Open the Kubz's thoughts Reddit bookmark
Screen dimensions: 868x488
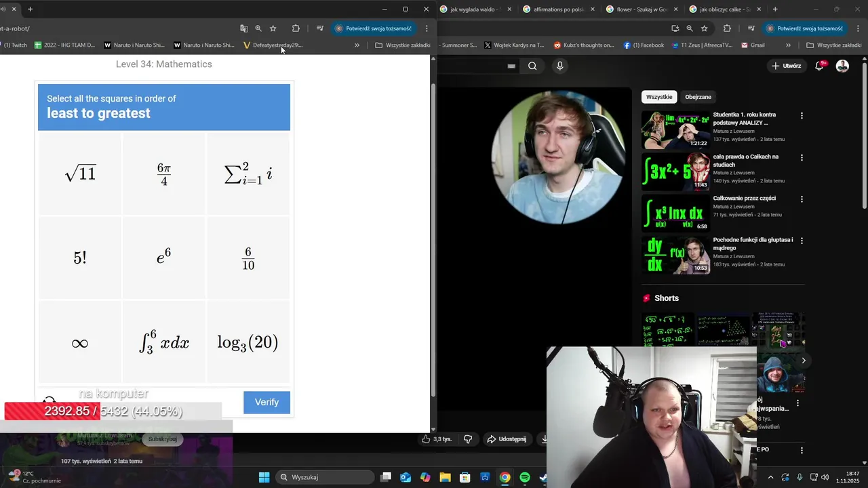point(584,45)
